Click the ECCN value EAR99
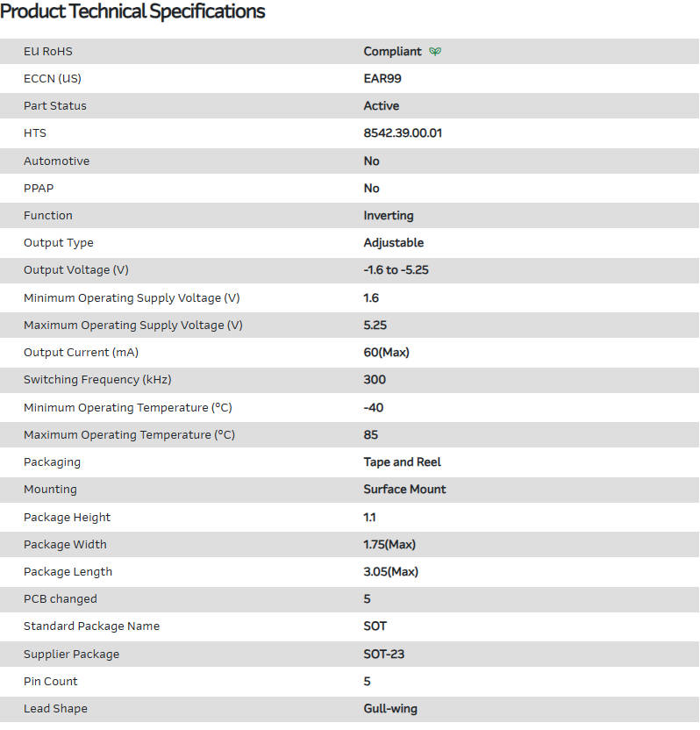Image resolution: width=700 pixels, height=730 pixels. [x=382, y=79]
